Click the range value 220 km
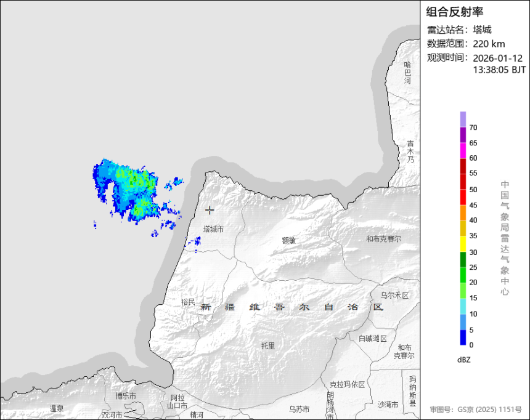Image resolution: width=530 pixels, height=420 pixels. [489, 44]
